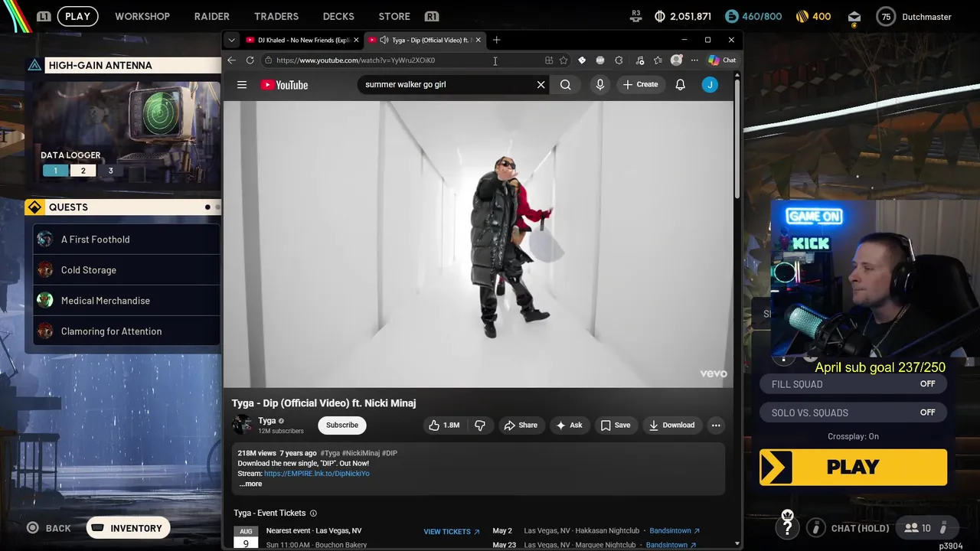Save the video to a playlist
Screen dimensions: 980x551
[x=616, y=425]
